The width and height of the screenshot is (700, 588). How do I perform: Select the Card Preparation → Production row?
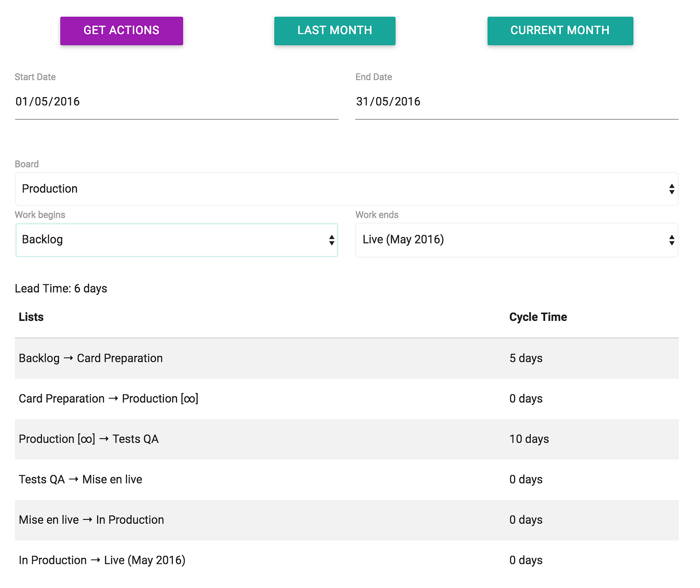coord(346,399)
